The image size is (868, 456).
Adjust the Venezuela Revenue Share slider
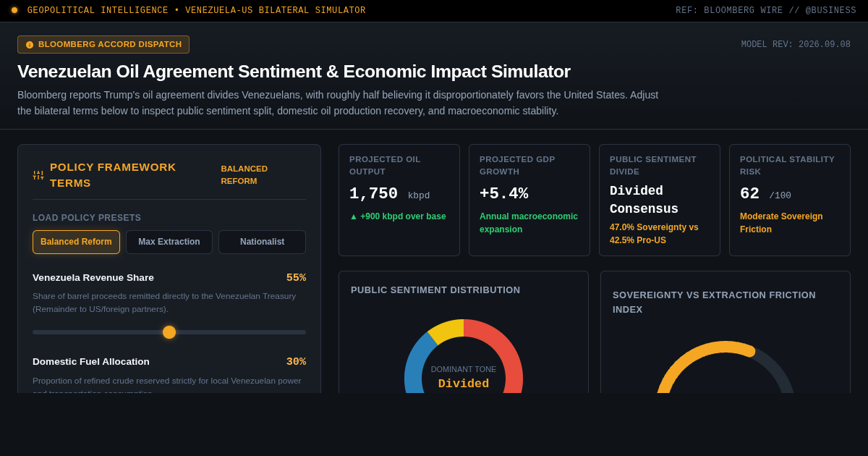[x=169, y=332]
